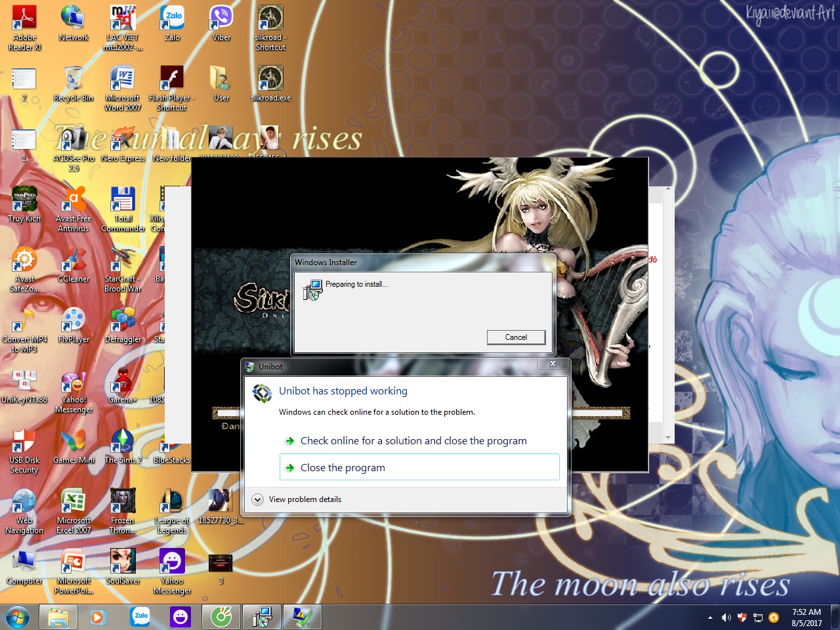Choose 'Check online for a solution and close the program'
This screenshot has width=840, height=630.
(413, 441)
